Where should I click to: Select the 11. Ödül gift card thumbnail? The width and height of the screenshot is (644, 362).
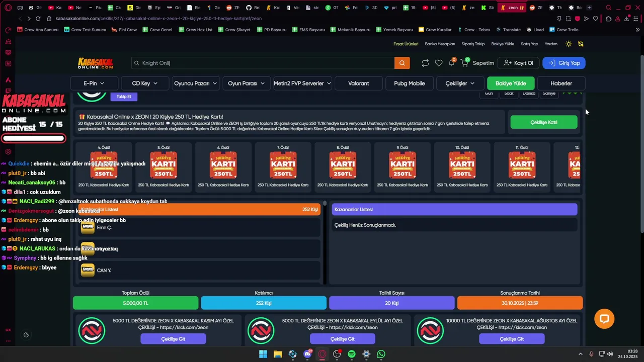522,165
